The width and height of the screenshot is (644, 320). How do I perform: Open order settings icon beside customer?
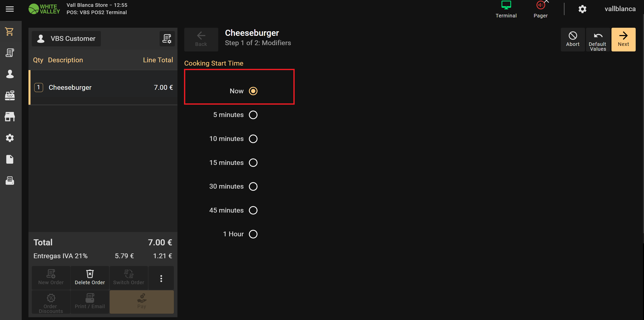[x=167, y=39]
